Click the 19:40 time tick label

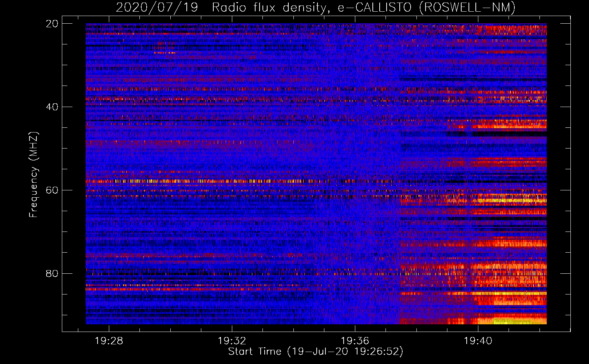coord(478,341)
